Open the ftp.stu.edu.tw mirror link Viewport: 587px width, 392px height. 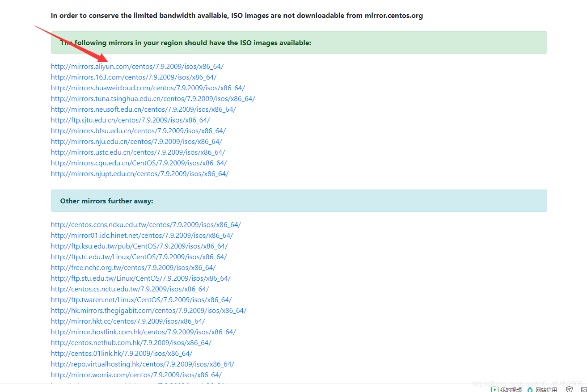141,278
